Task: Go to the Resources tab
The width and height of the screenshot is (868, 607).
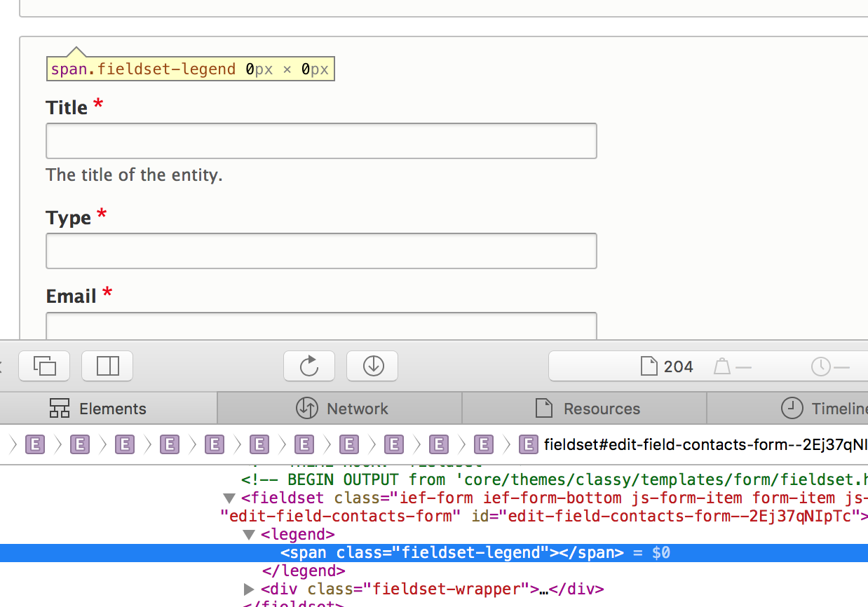Action: 588,409
